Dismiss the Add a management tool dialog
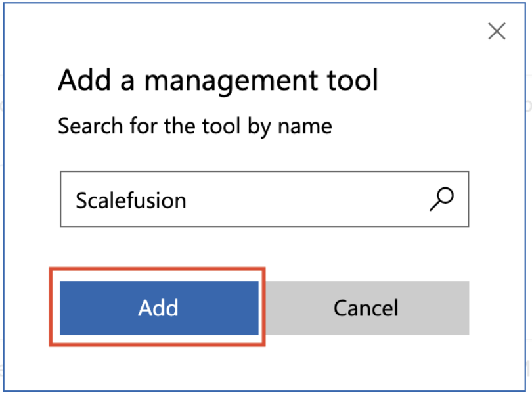 [x=497, y=31]
